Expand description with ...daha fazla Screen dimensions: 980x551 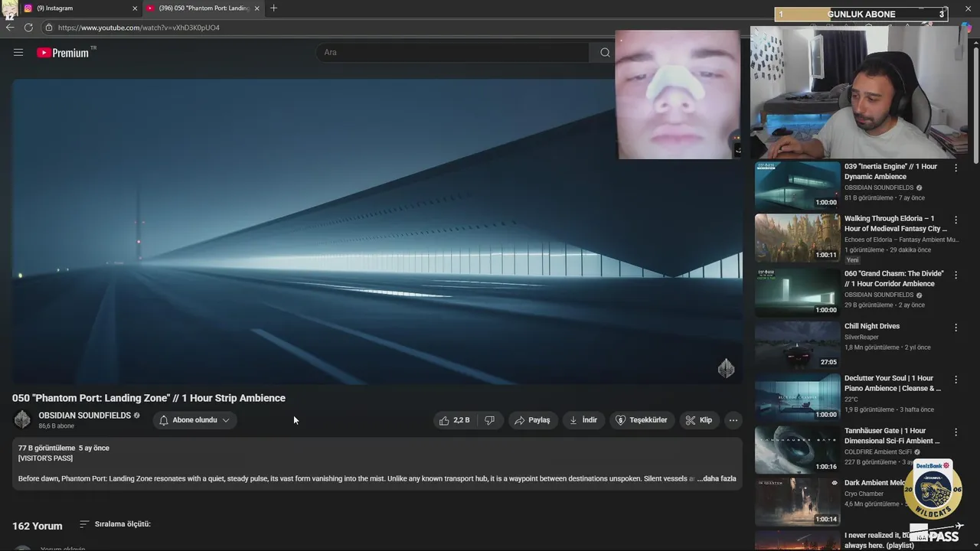(x=717, y=479)
